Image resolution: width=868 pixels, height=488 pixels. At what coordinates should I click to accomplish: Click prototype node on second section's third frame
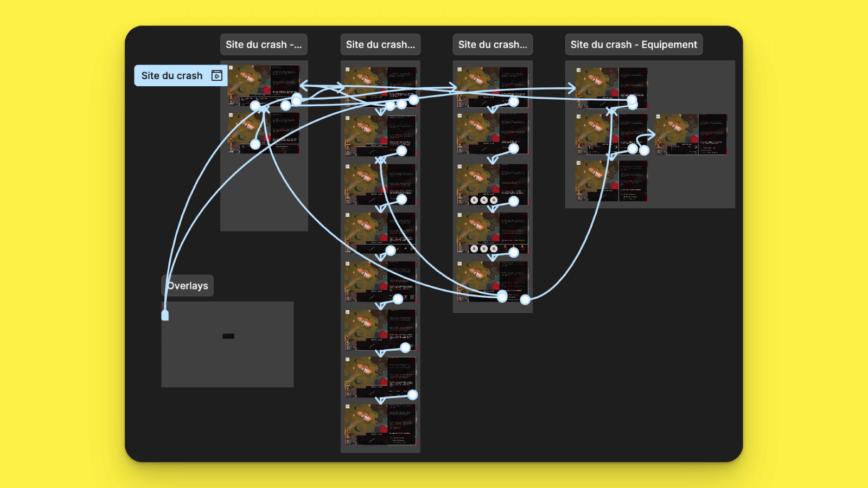pyautogui.click(x=401, y=200)
